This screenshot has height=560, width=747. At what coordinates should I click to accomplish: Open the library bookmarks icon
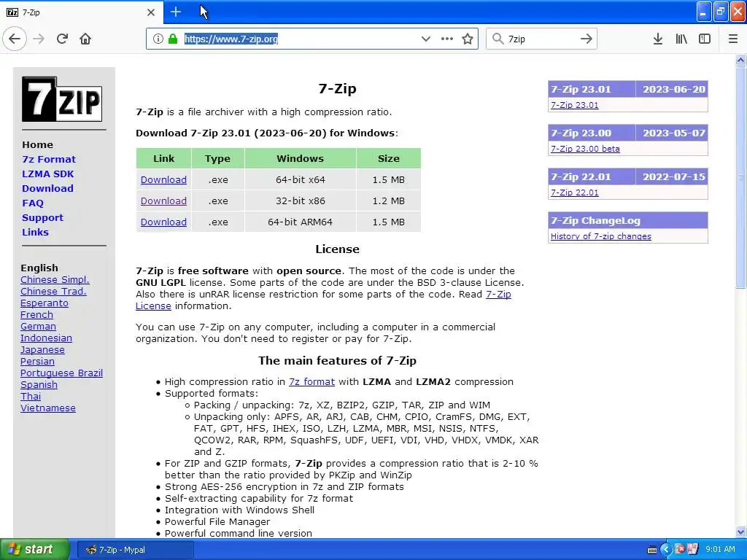click(681, 39)
